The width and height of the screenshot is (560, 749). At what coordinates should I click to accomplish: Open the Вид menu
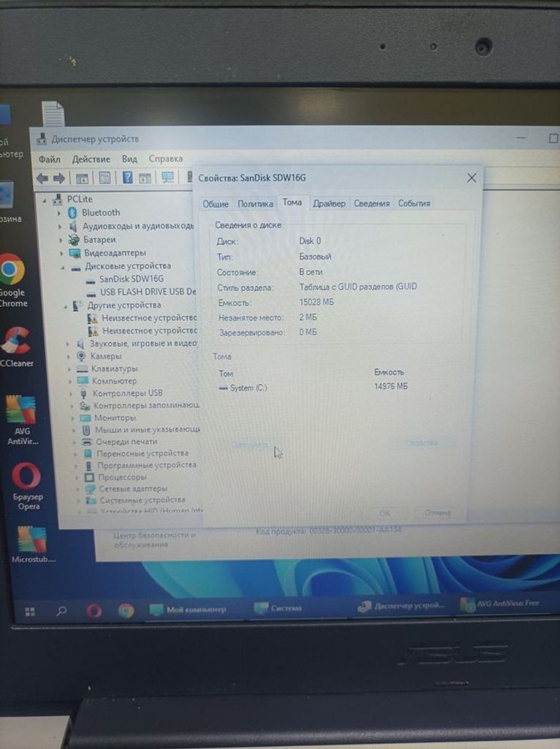[129, 159]
